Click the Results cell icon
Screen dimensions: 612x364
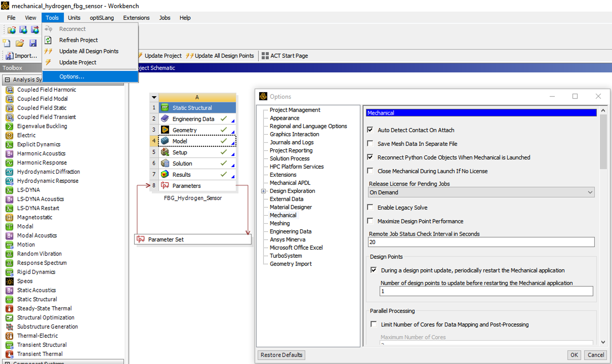pos(165,174)
